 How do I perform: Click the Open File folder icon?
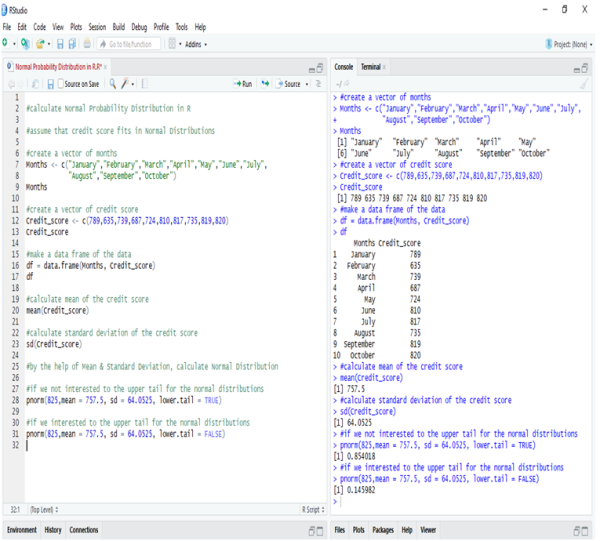(40, 44)
